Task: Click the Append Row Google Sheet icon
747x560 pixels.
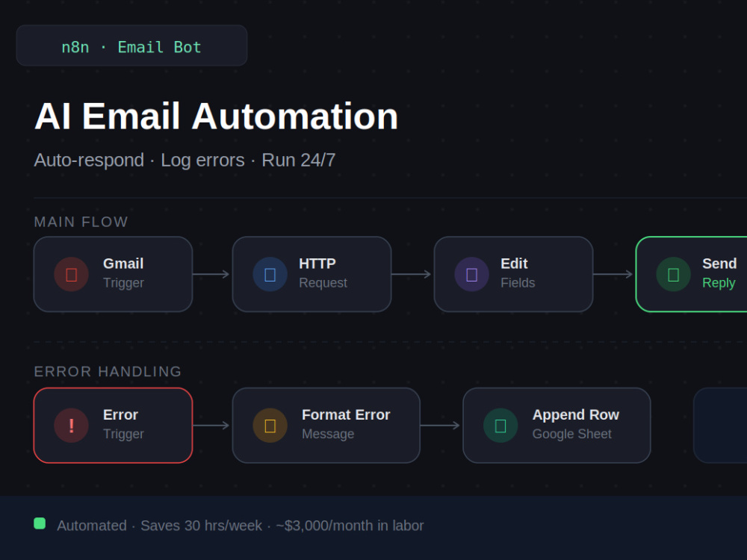Action: [x=500, y=426]
